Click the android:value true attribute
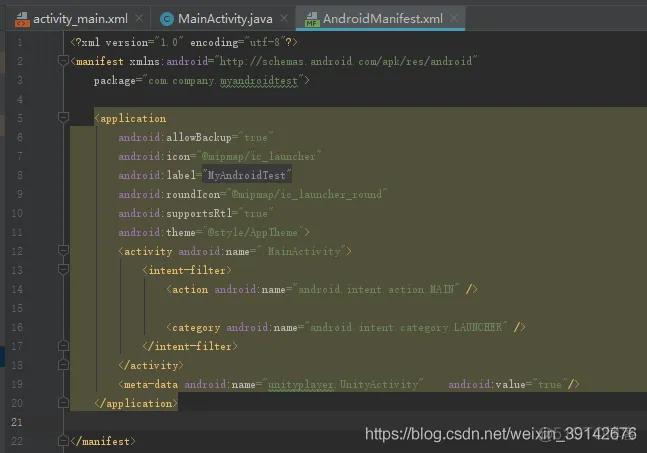 [508, 384]
